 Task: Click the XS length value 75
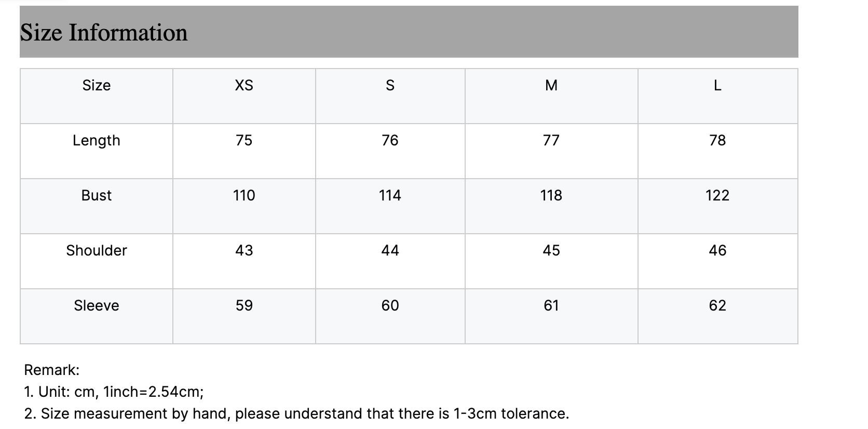244,140
